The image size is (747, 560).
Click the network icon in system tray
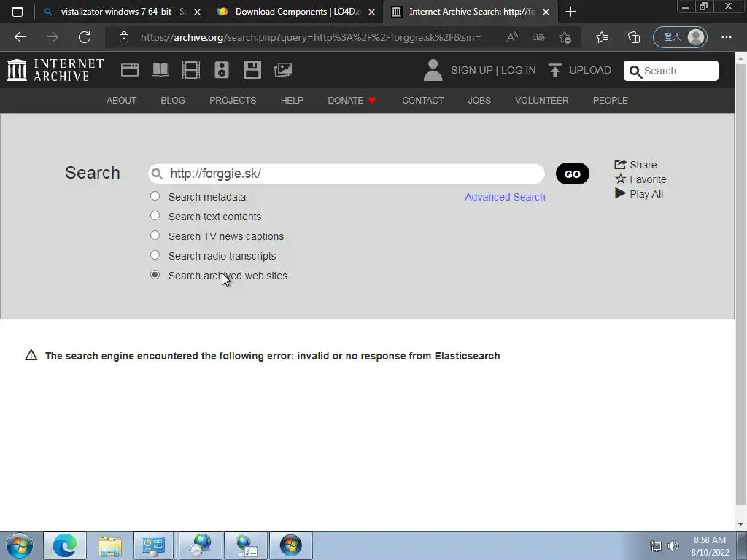coord(656,546)
